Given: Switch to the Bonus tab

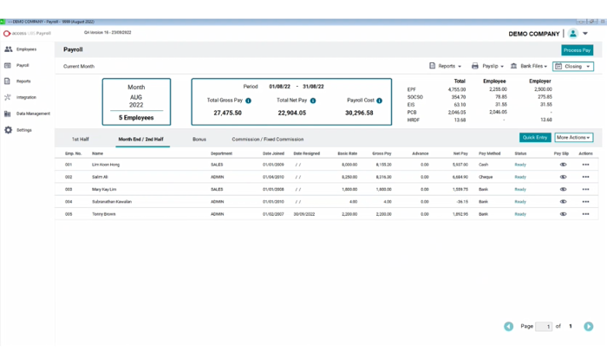Looking at the screenshot, I should point(199,139).
